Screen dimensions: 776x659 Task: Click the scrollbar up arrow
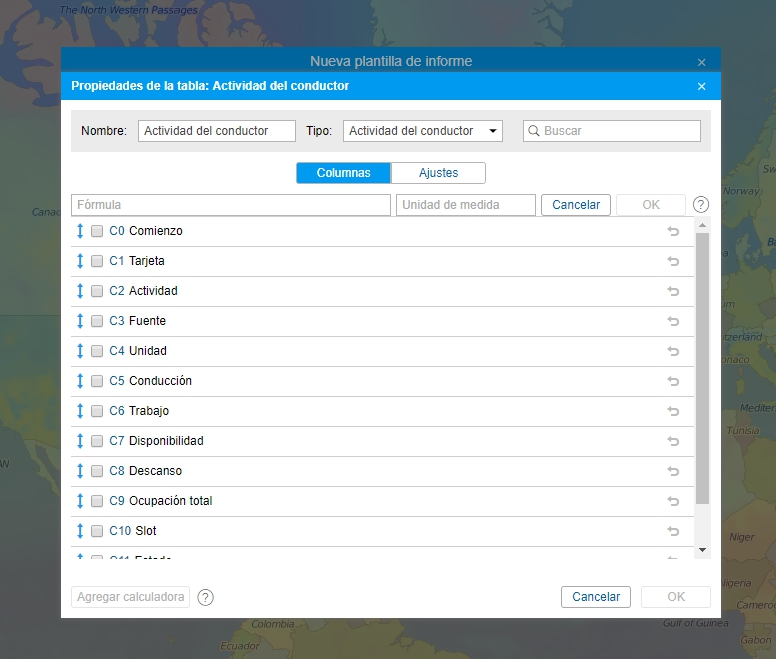[702, 226]
